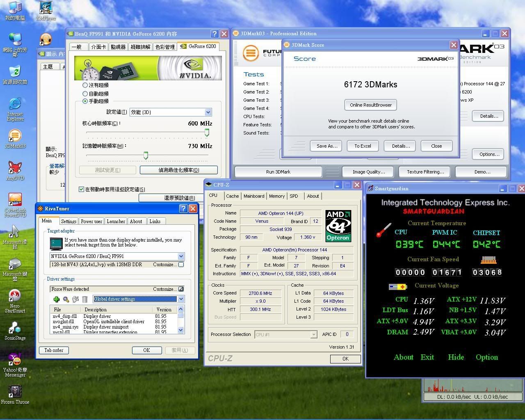The width and height of the screenshot is (525, 420).
Task: Click scroll down arrow in driver file list
Action: [181, 330]
